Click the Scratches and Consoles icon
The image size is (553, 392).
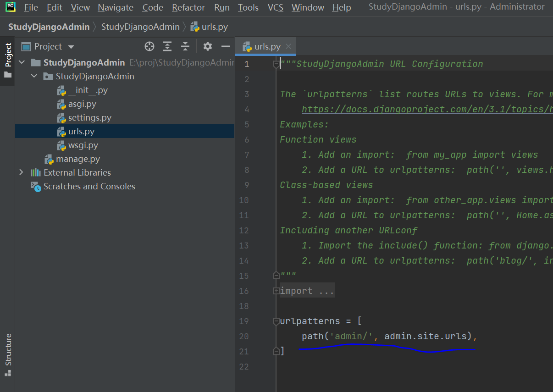(36, 186)
